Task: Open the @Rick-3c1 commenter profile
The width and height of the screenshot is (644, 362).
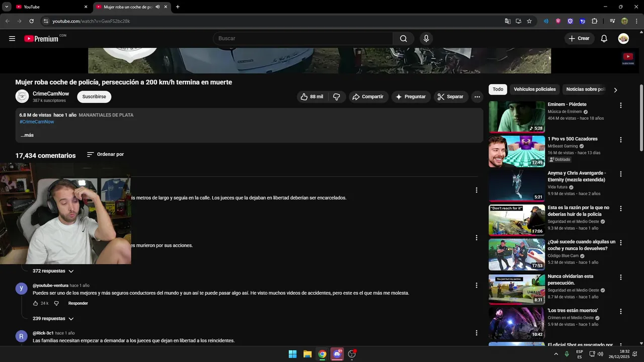Action: tap(43, 333)
